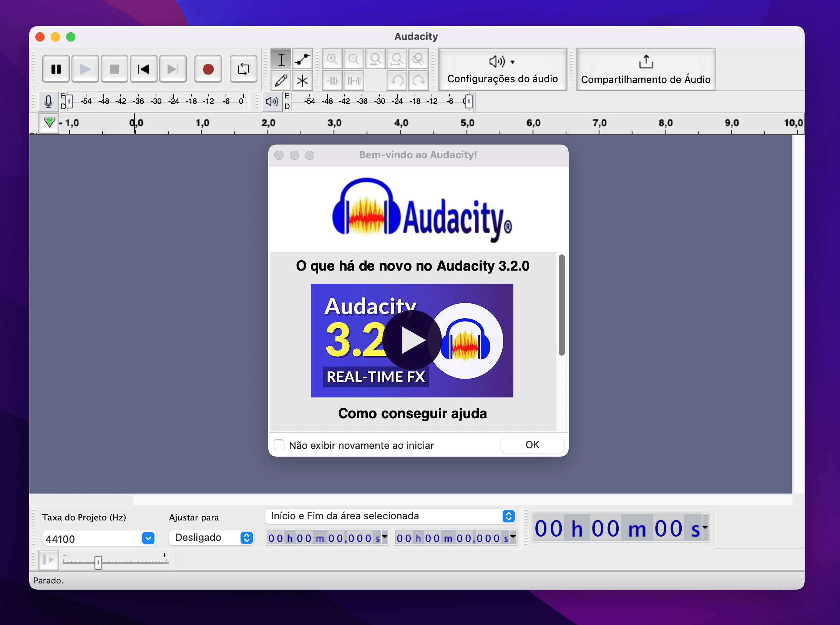Click Fit selection to width icon
Image resolution: width=840 pixels, height=625 pixels.
[x=375, y=59]
